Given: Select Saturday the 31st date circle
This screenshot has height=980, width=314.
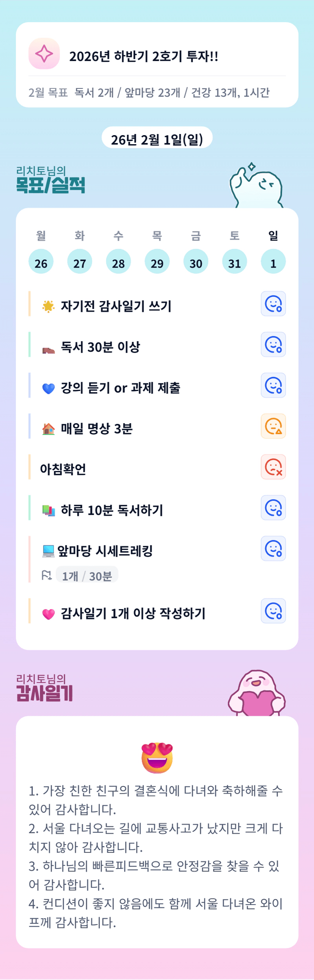Looking at the screenshot, I should point(234,262).
